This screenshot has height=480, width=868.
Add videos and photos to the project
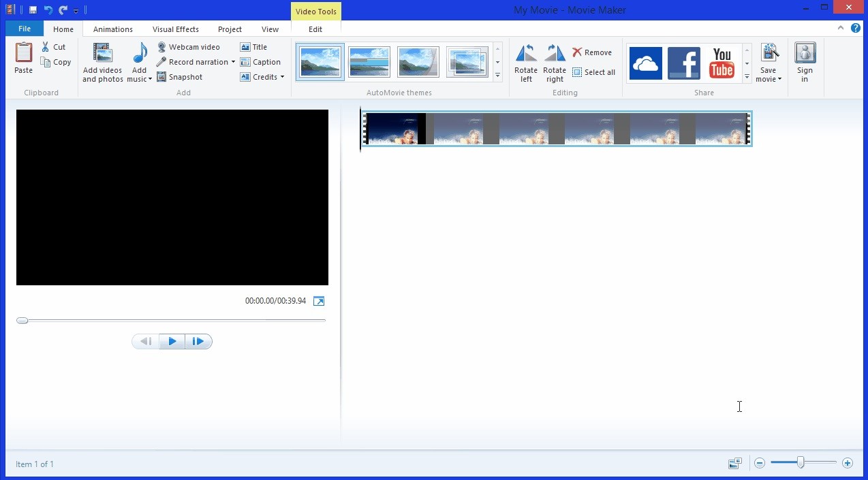coord(102,61)
